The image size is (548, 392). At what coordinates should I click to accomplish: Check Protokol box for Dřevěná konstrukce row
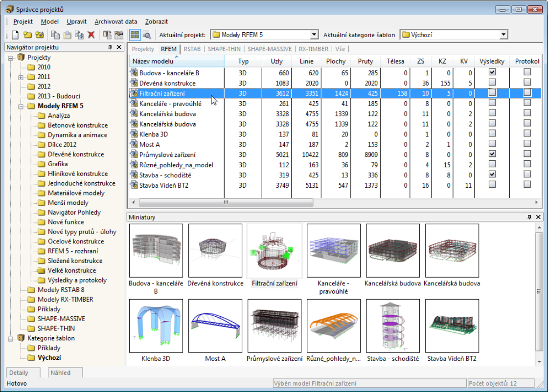[527, 82]
